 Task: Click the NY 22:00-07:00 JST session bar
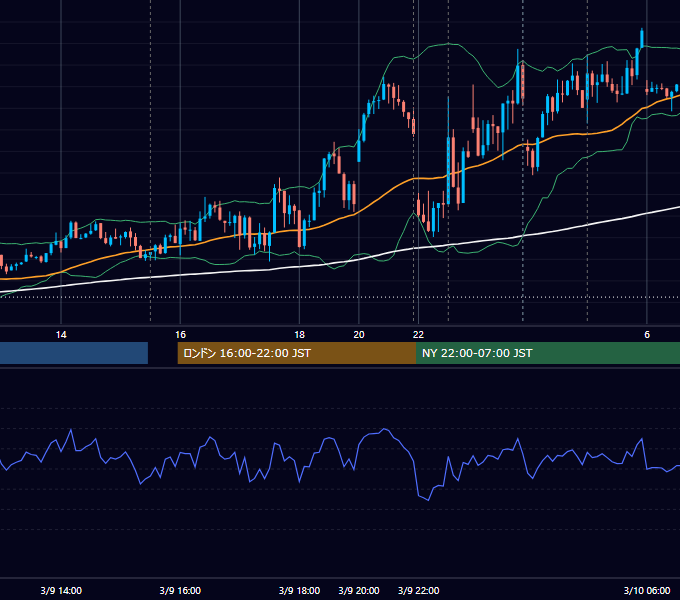548,353
